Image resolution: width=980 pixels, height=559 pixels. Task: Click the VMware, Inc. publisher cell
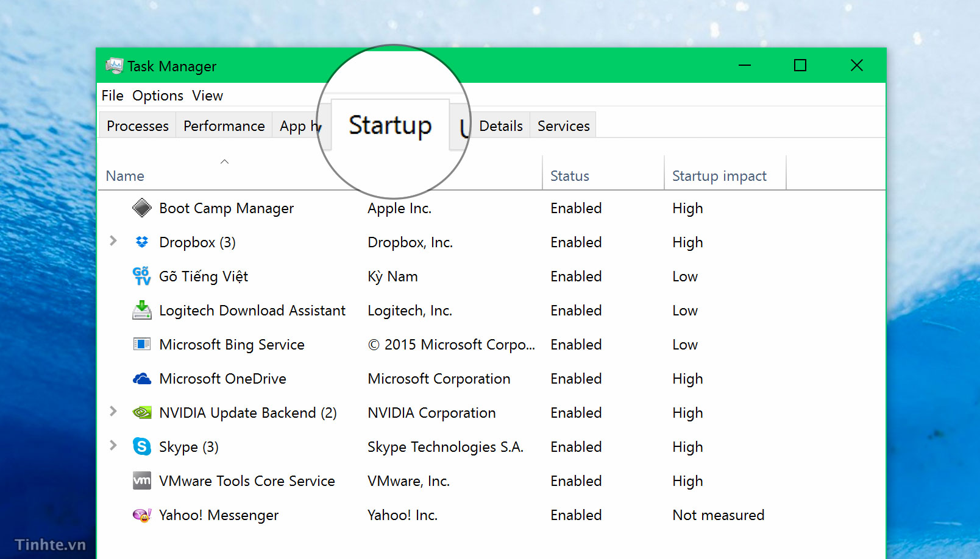tap(408, 481)
